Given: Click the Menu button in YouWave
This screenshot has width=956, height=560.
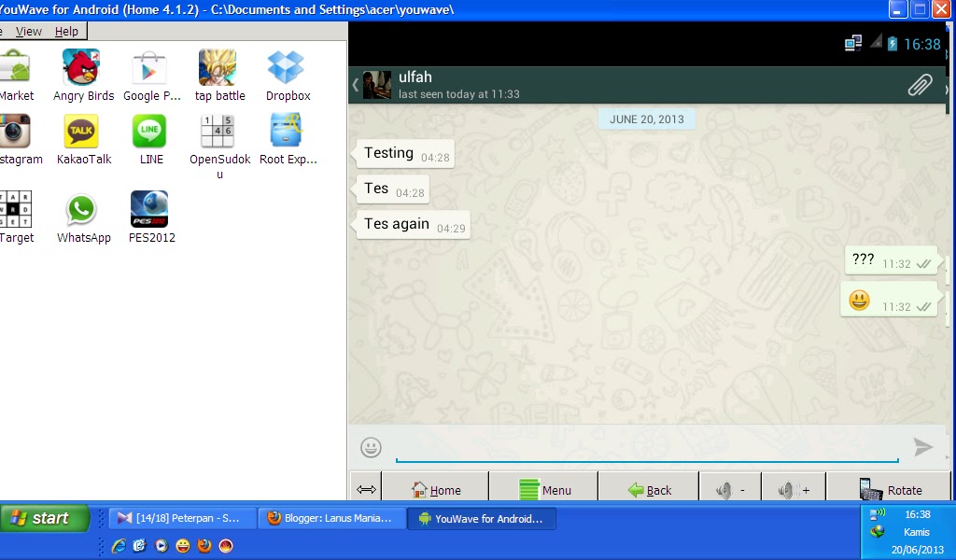Looking at the screenshot, I should [544, 489].
